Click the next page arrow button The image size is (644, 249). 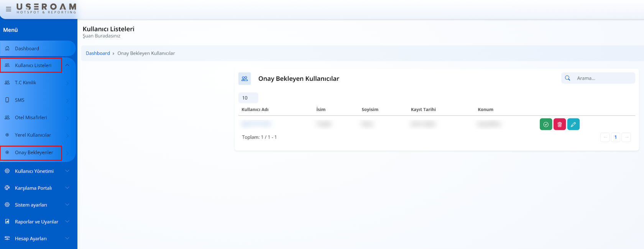pos(626,137)
